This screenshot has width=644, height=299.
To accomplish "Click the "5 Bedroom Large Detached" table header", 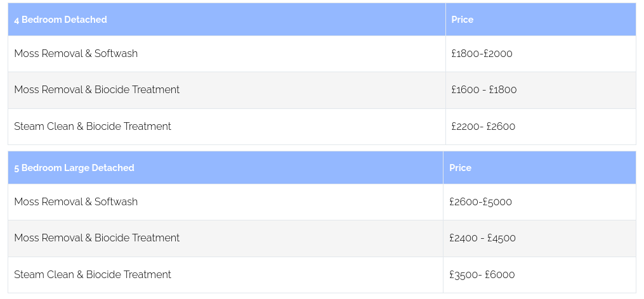I will [x=74, y=168].
